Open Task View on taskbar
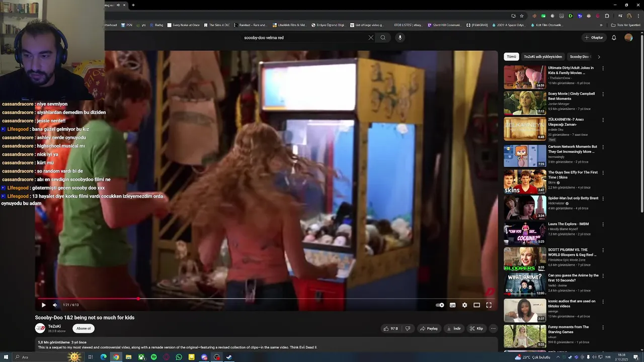The width and height of the screenshot is (644, 362). point(91,357)
